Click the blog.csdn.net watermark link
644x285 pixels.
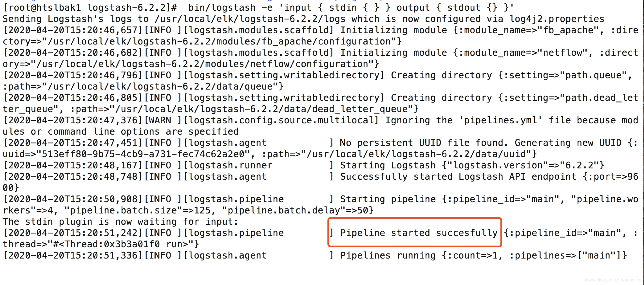tap(612, 280)
